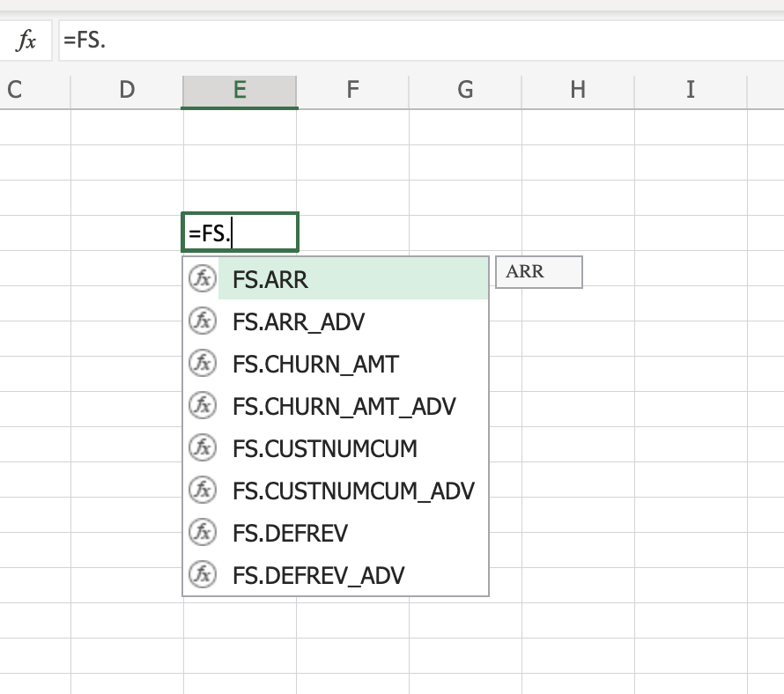Select FS.DEFREV_ADV function suggestion

(x=336, y=575)
